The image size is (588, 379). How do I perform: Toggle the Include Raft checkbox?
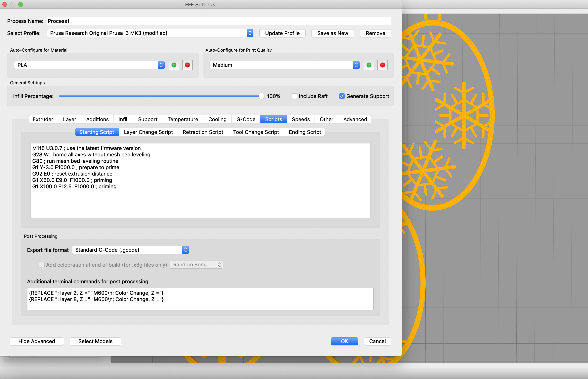click(x=294, y=96)
